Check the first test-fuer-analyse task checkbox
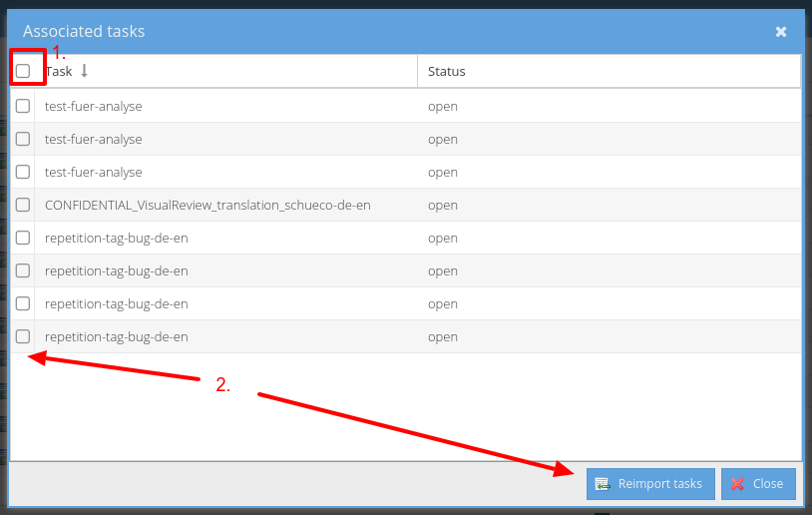The height and width of the screenshot is (515, 812). pyautogui.click(x=23, y=106)
